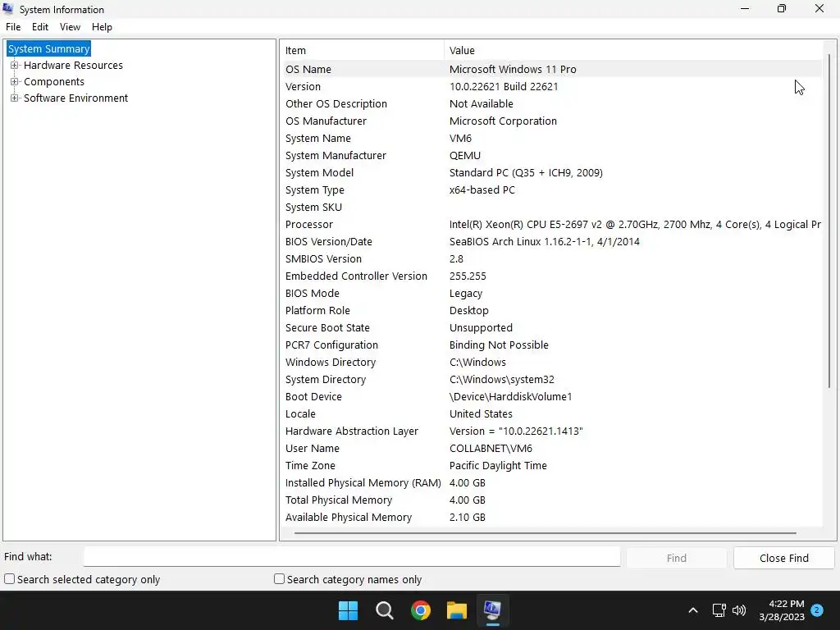Select Available Physical Memory row
840x630 pixels.
click(552, 518)
